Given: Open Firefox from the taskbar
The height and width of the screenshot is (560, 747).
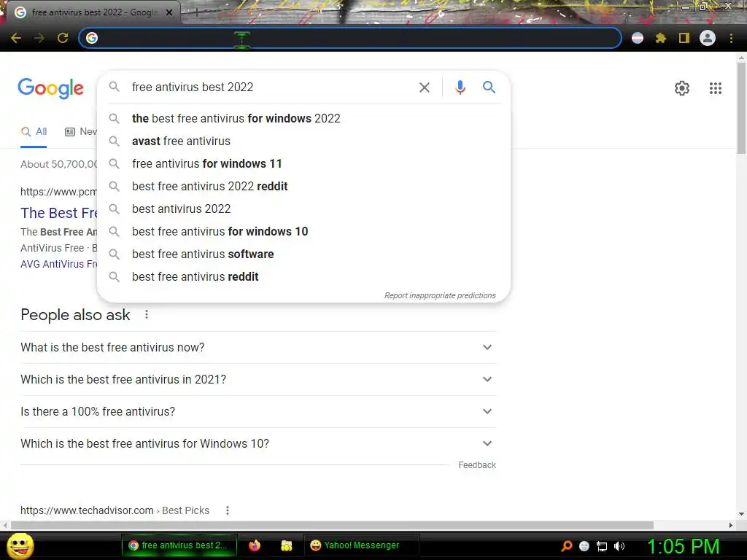Looking at the screenshot, I should pos(255,545).
